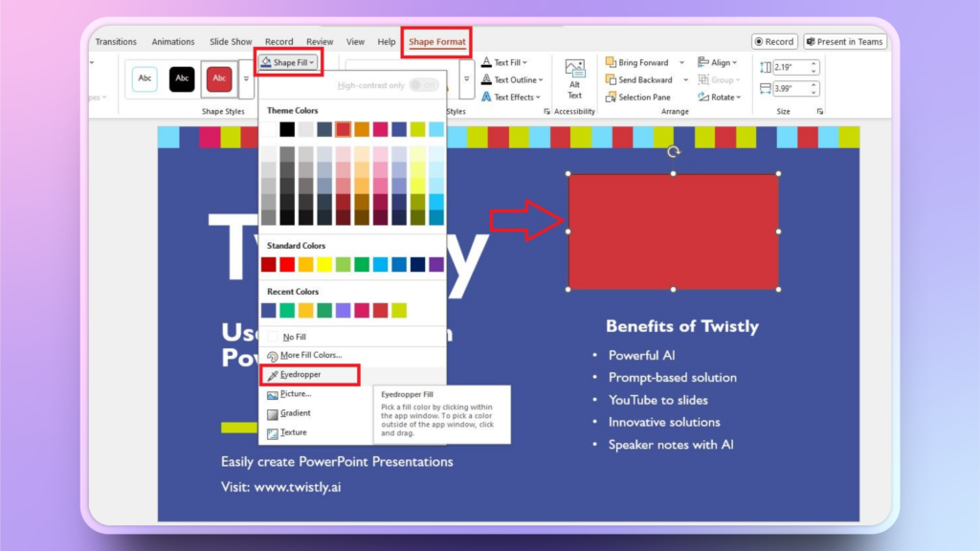Click Bring Forward icon

click(x=611, y=62)
